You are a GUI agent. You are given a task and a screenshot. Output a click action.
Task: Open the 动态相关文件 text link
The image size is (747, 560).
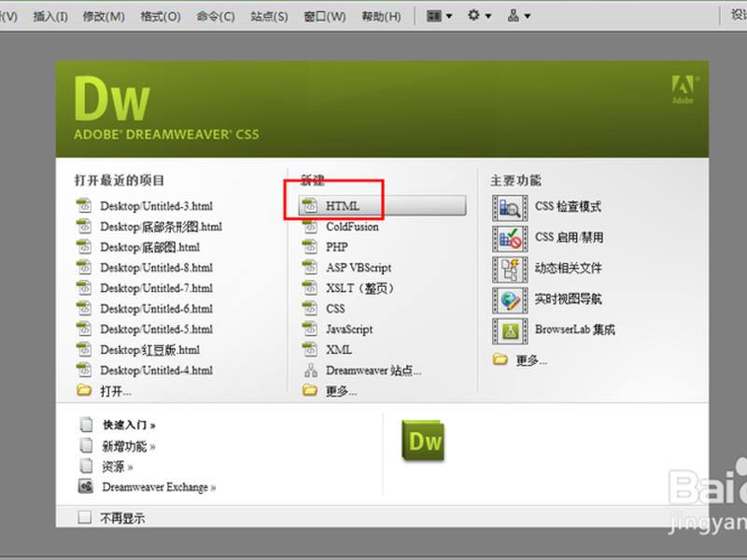coord(569,268)
